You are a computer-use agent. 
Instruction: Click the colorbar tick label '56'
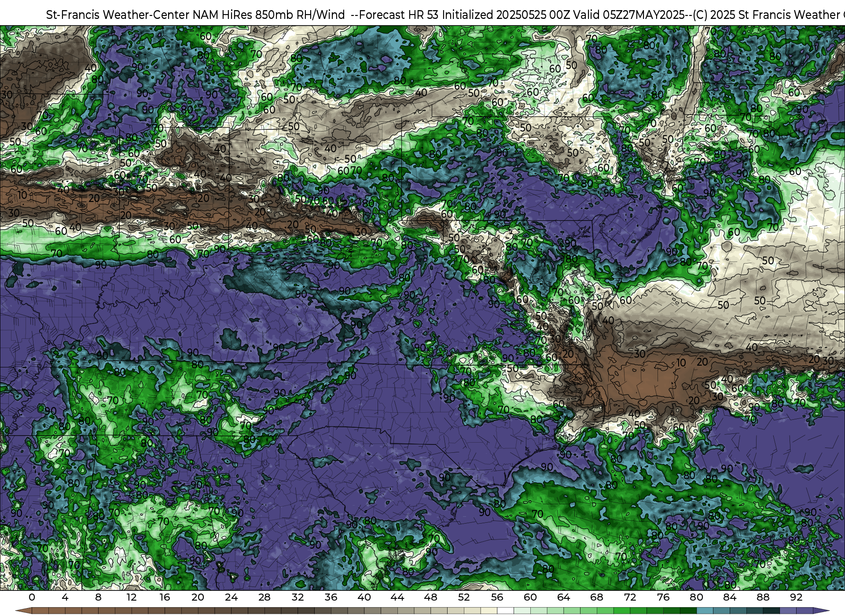pyautogui.click(x=497, y=597)
